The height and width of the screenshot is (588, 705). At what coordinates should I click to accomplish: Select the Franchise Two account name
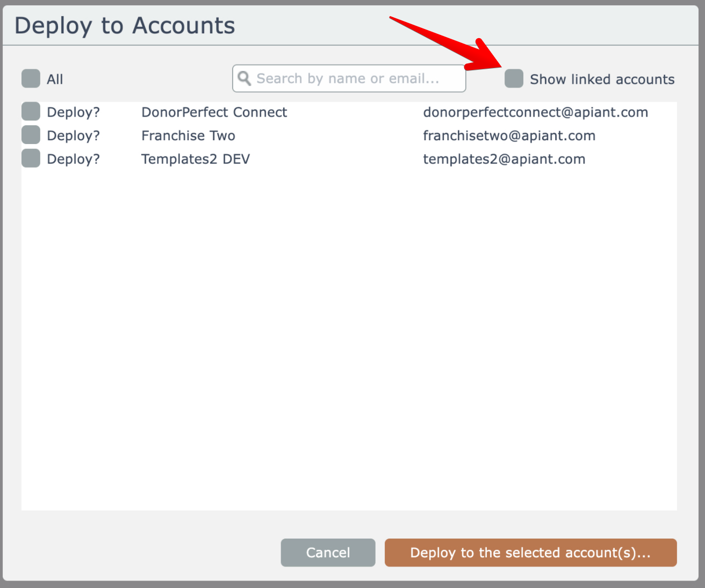188,135
